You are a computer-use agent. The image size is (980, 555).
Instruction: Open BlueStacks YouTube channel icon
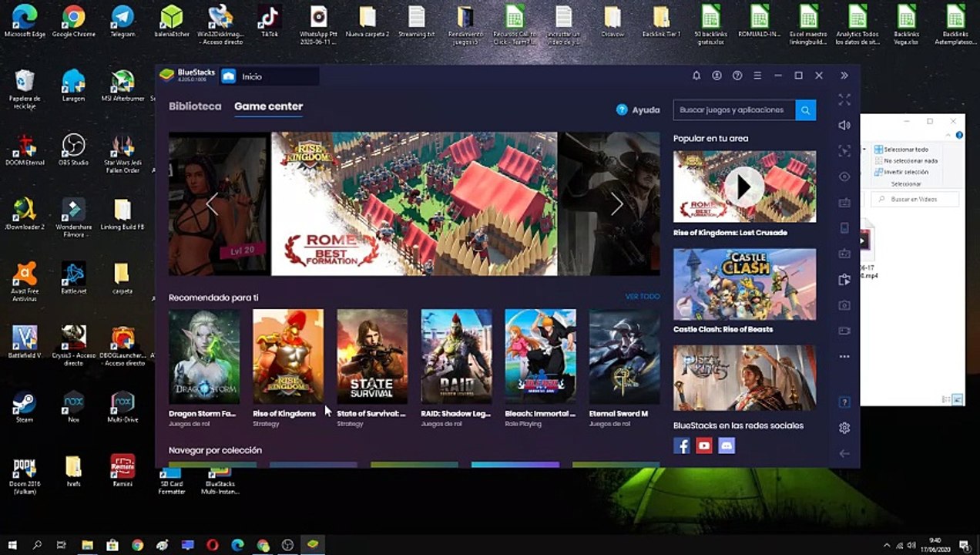704,446
